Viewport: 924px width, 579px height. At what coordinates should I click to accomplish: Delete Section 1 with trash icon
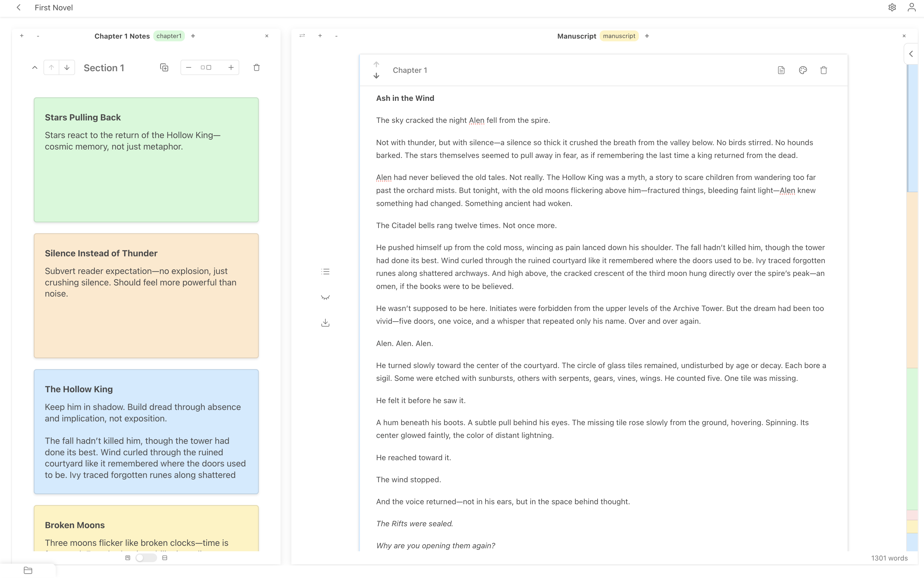[257, 68]
